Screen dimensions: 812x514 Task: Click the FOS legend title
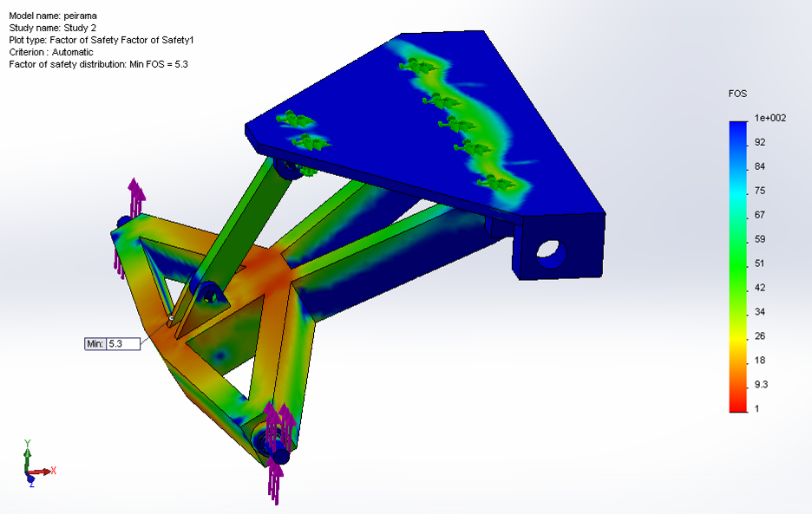[737, 94]
